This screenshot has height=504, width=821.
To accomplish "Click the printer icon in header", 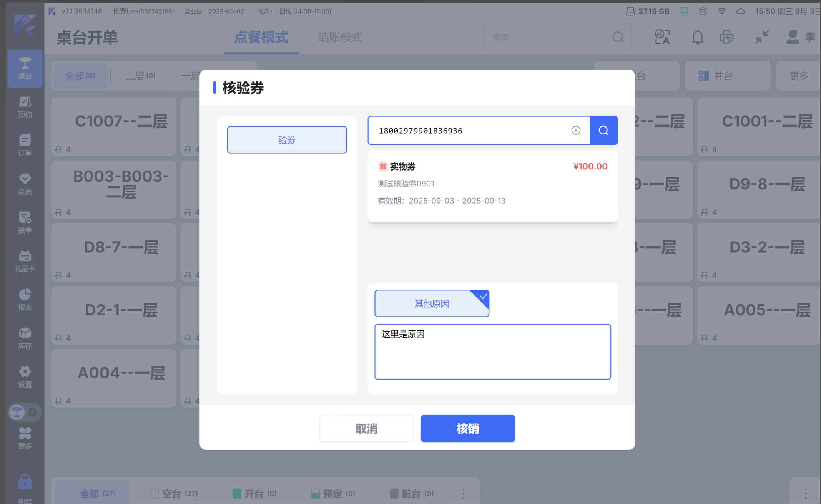I will pos(726,37).
